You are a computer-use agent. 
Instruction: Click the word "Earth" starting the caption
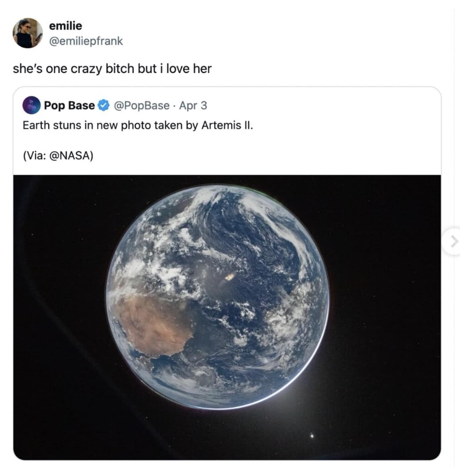point(36,125)
